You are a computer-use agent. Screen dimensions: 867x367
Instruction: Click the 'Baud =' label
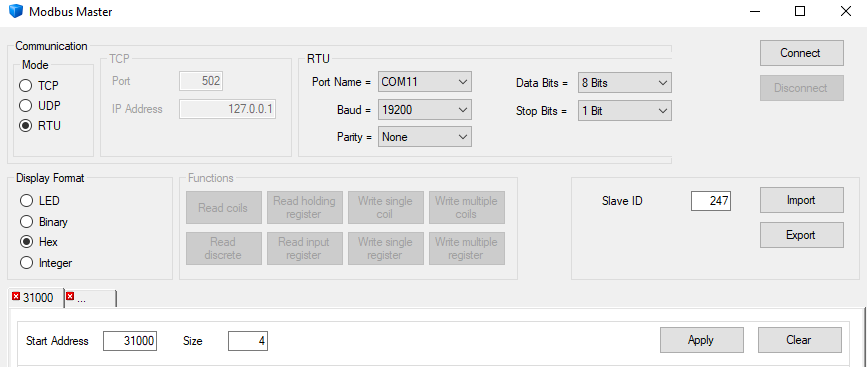[354, 110]
